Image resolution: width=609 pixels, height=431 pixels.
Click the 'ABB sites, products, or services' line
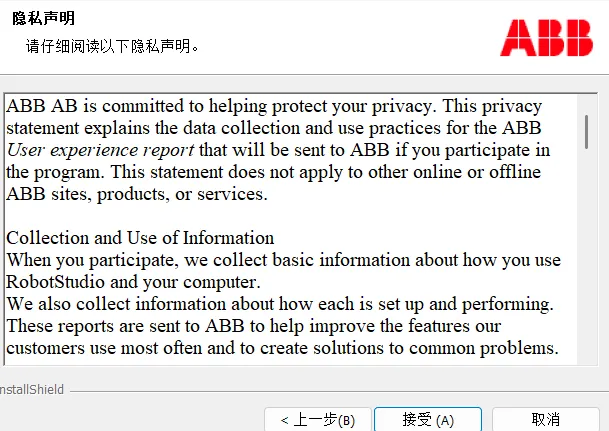tap(137, 194)
